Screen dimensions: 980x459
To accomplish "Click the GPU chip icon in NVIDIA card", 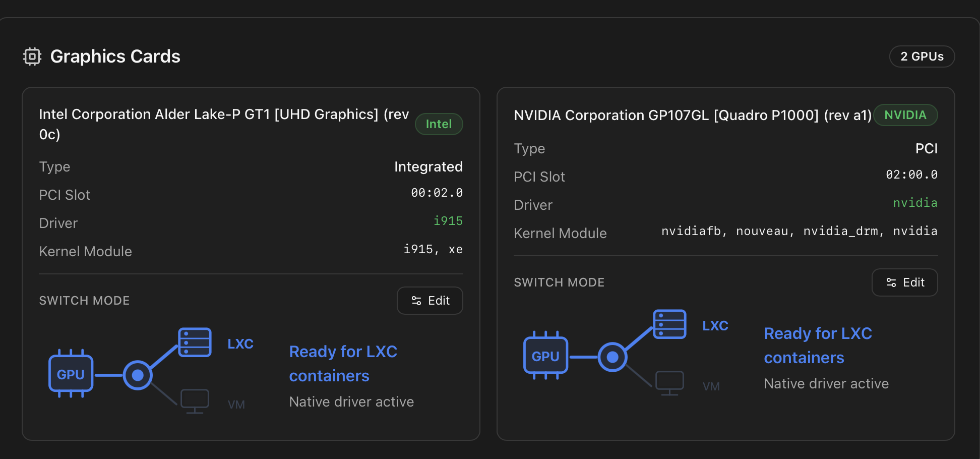I will 545,356.
